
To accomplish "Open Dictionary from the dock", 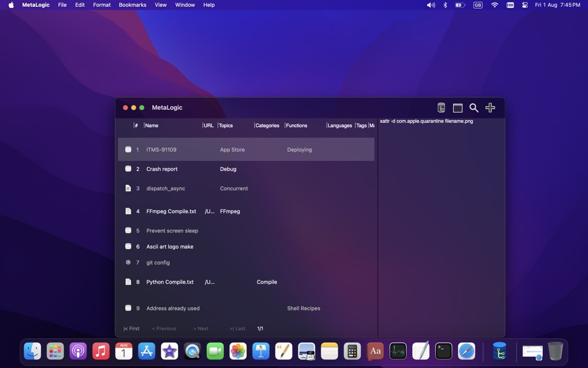I will (x=375, y=351).
